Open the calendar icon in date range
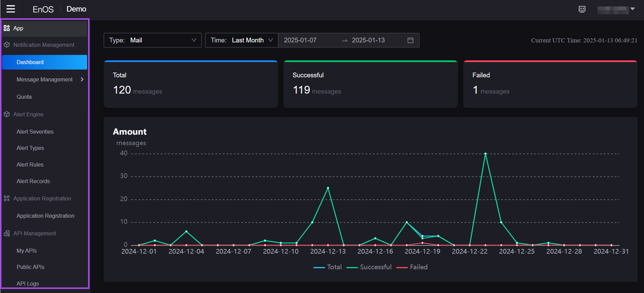 pyautogui.click(x=410, y=40)
